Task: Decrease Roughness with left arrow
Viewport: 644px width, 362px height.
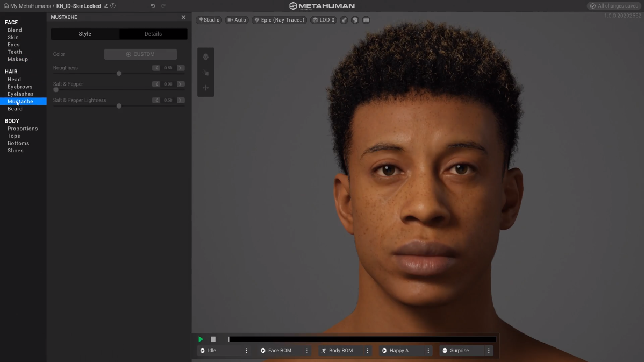Action: (156, 68)
